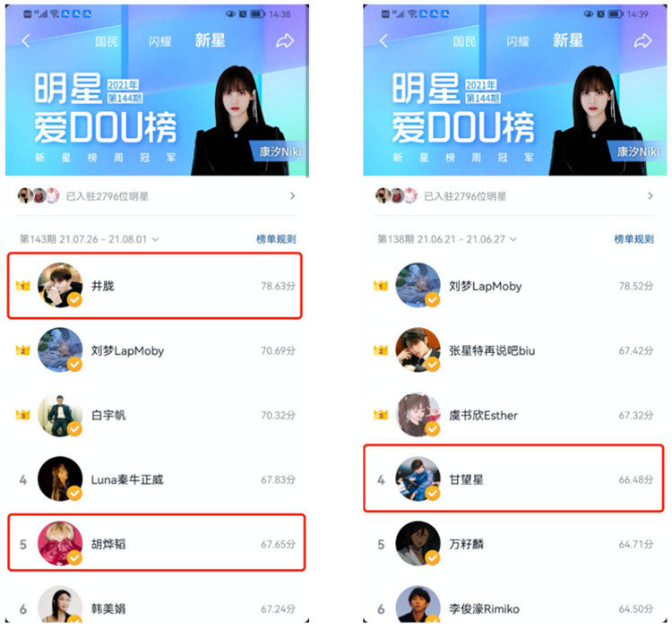Select the 新星 tab on left screen
Screen dimensions: 672x629
[x=210, y=40]
